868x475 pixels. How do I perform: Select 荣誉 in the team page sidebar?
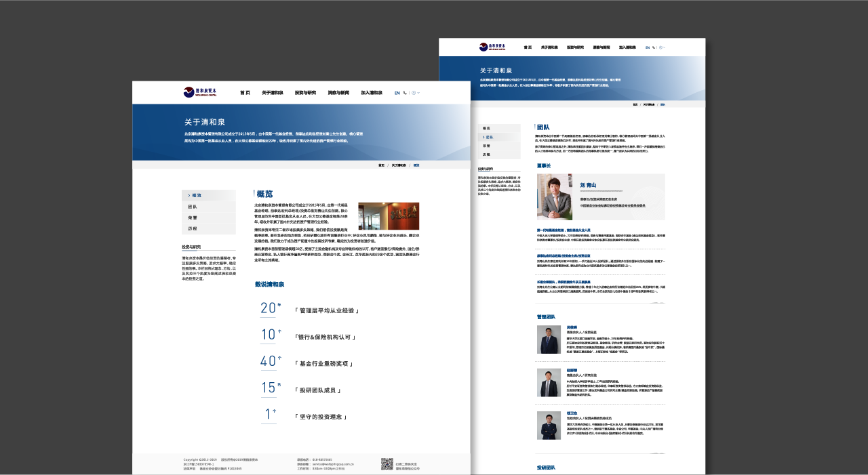[x=499, y=146]
